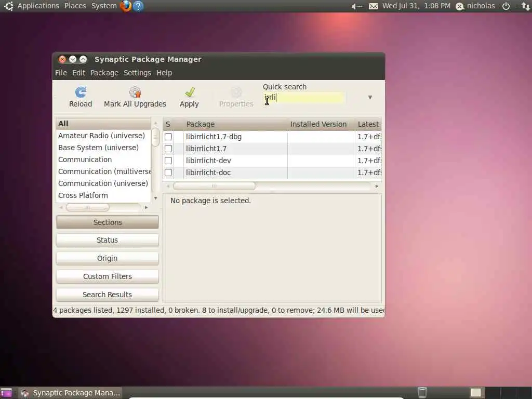This screenshot has width=532, height=399.
Task: Open the Package menu
Action: pyautogui.click(x=104, y=73)
